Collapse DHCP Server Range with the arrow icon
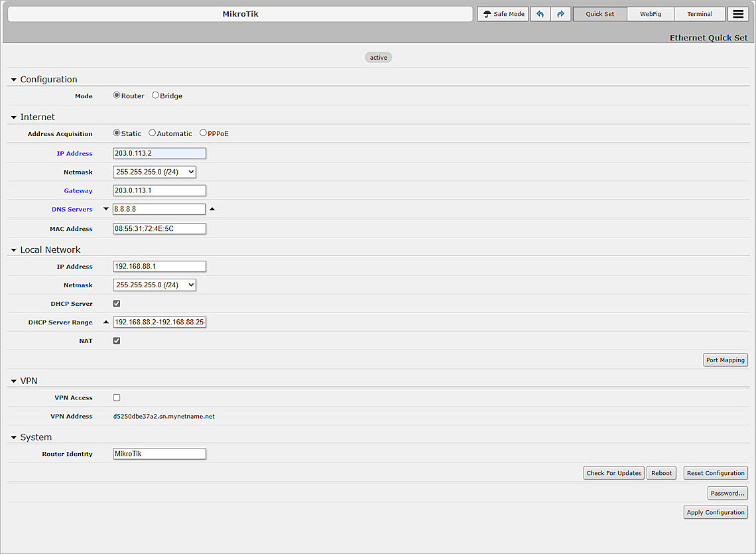The image size is (756, 554). coord(105,322)
